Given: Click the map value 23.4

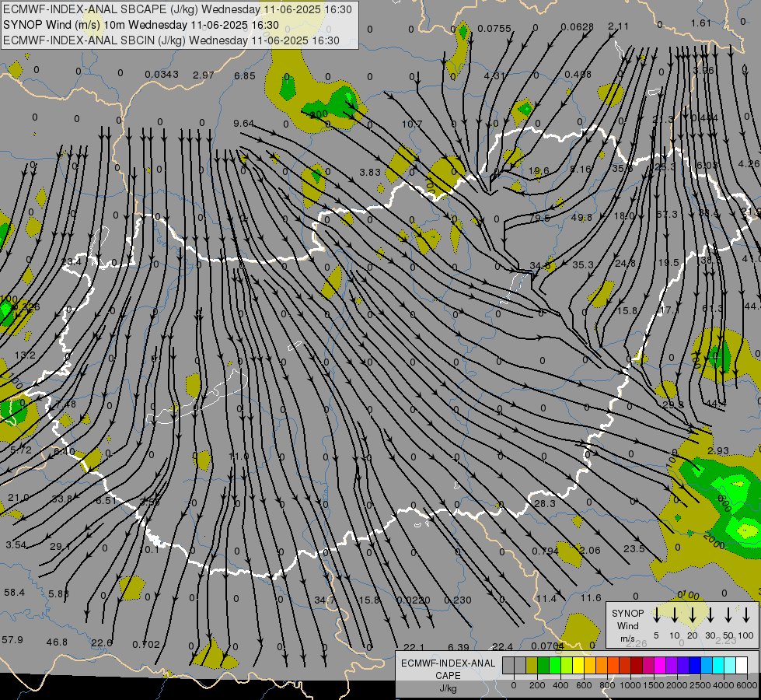Looking at the screenshot, I should click(x=72, y=262).
